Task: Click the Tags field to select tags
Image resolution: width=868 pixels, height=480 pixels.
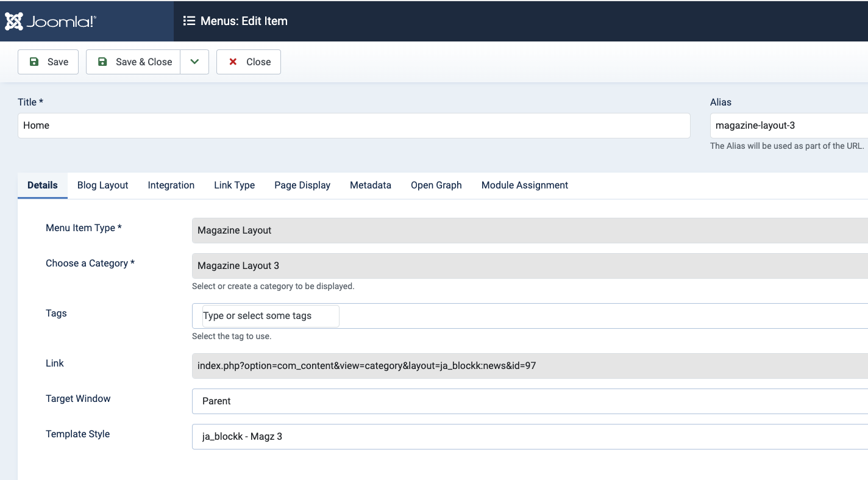Action: (x=271, y=316)
